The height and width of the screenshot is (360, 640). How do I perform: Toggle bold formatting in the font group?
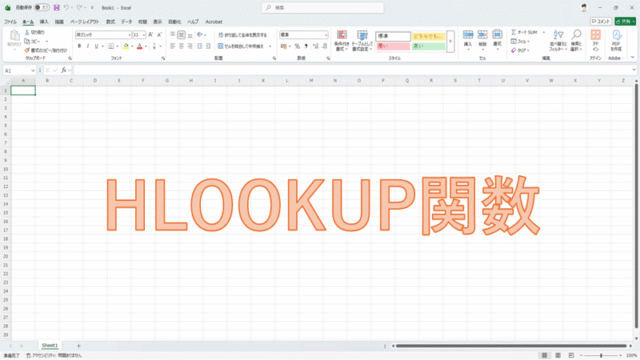(x=79, y=46)
